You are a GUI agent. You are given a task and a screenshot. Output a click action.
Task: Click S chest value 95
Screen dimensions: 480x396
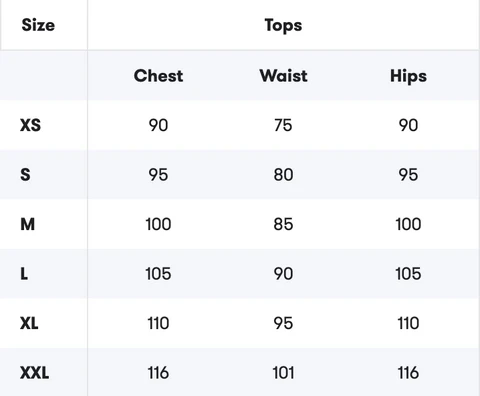click(158, 175)
